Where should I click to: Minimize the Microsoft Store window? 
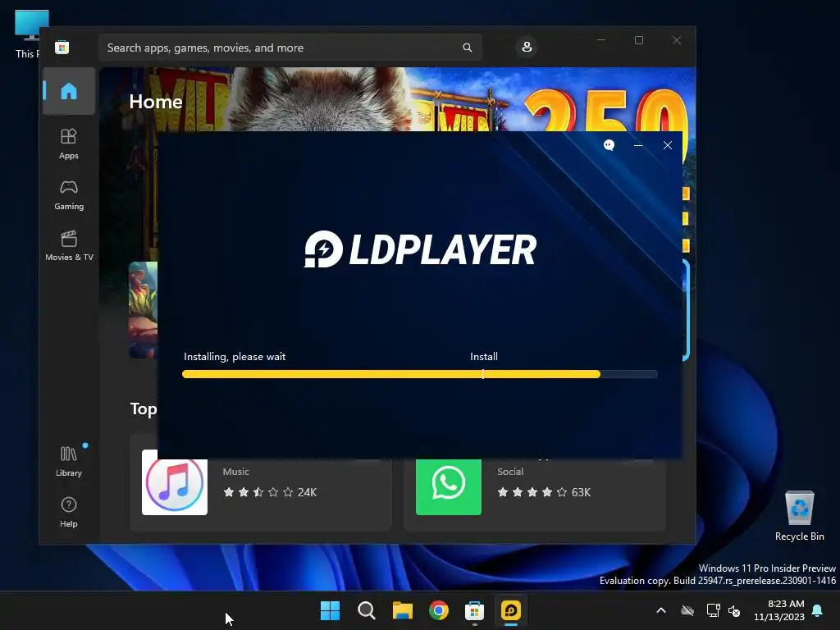click(x=601, y=40)
